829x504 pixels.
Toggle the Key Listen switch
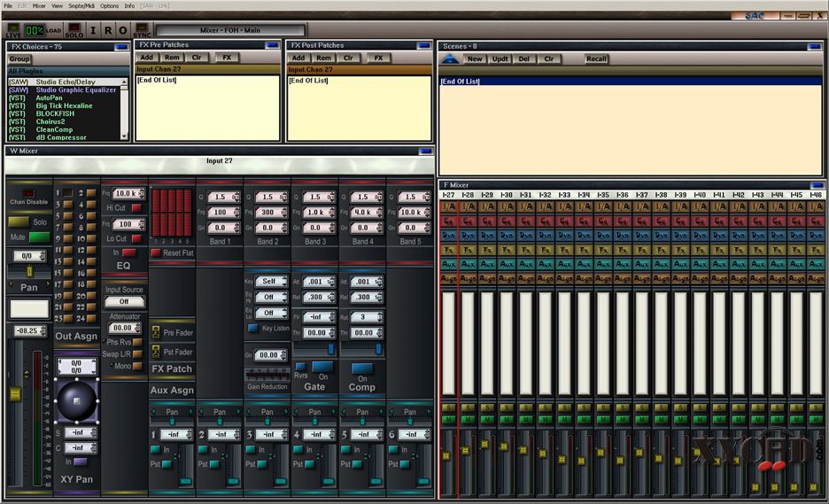point(253,329)
